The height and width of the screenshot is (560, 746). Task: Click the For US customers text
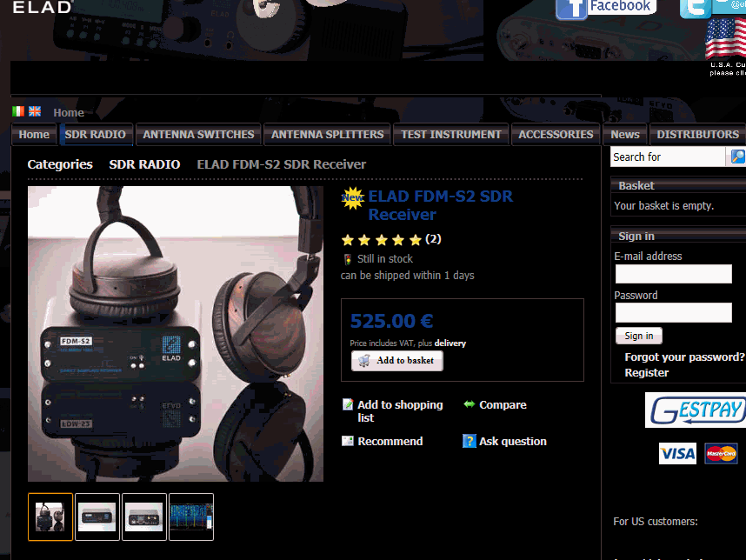[x=655, y=522]
